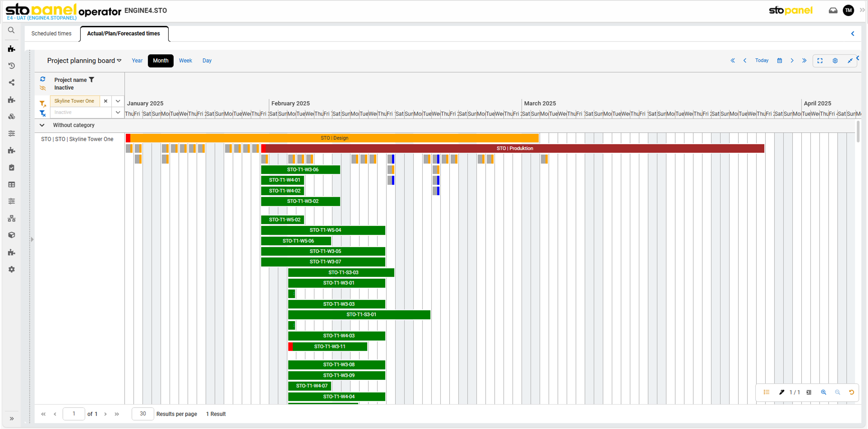868x429 pixels.
Task: Expand the left sidebar with double chevron
Action: tap(11, 419)
